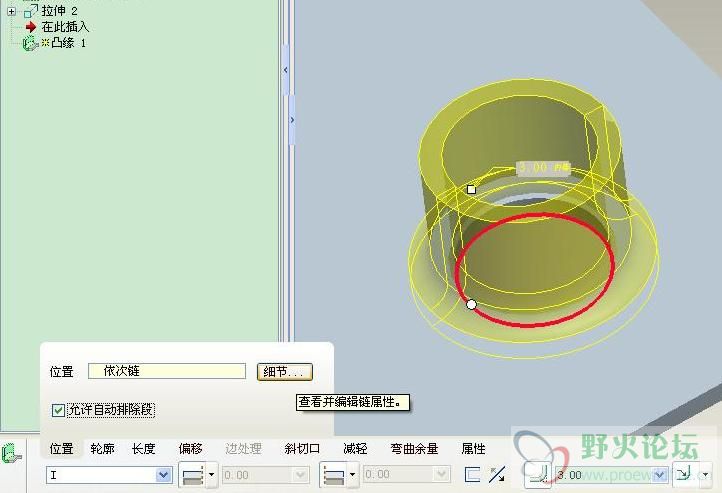This screenshot has width=722, height=493.
Task: Select the 在此插入 tree row text
Action: click(x=65, y=27)
